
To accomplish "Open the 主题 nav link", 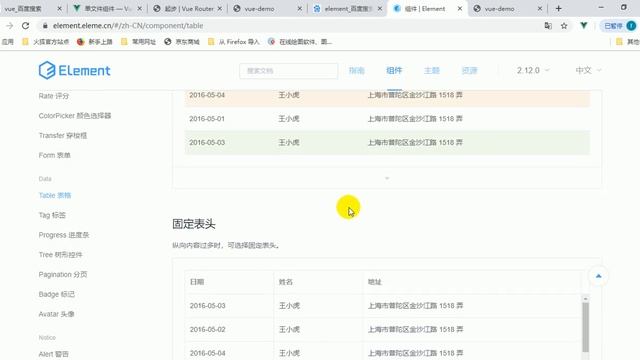I will click(x=432, y=71).
